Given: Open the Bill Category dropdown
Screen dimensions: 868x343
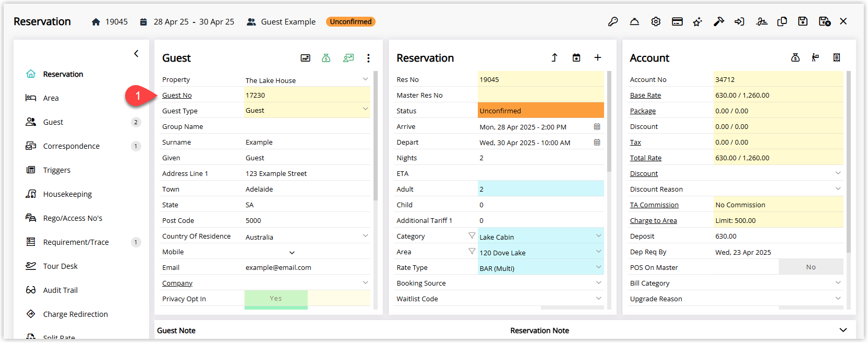Looking at the screenshot, I should 838,282.
